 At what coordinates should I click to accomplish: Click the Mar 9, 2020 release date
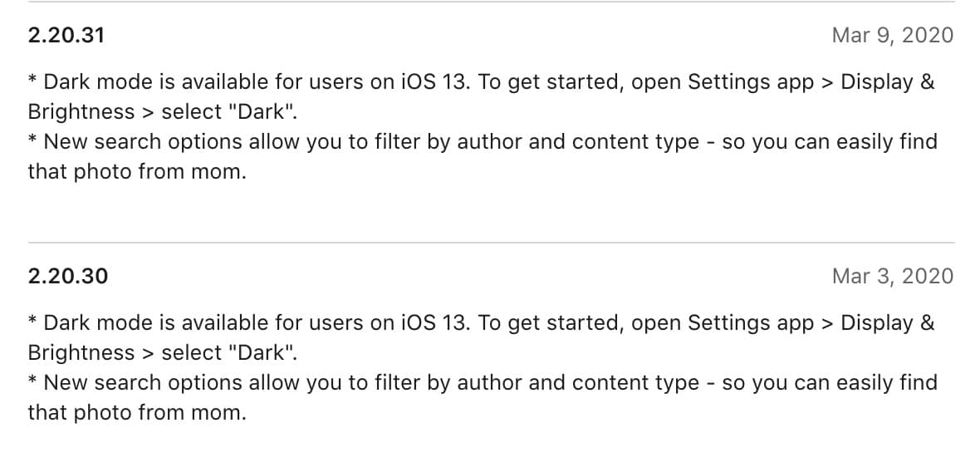click(893, 35)
